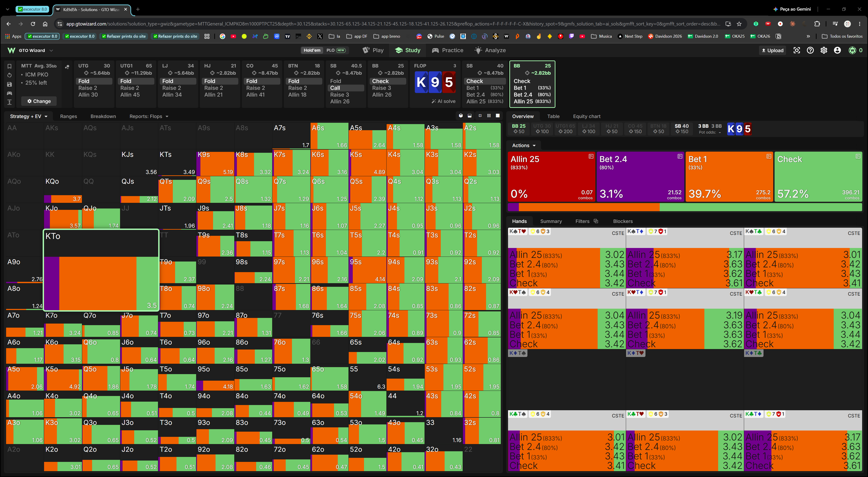
Task: Click the Change settings button
Action: tap(39, 101)
